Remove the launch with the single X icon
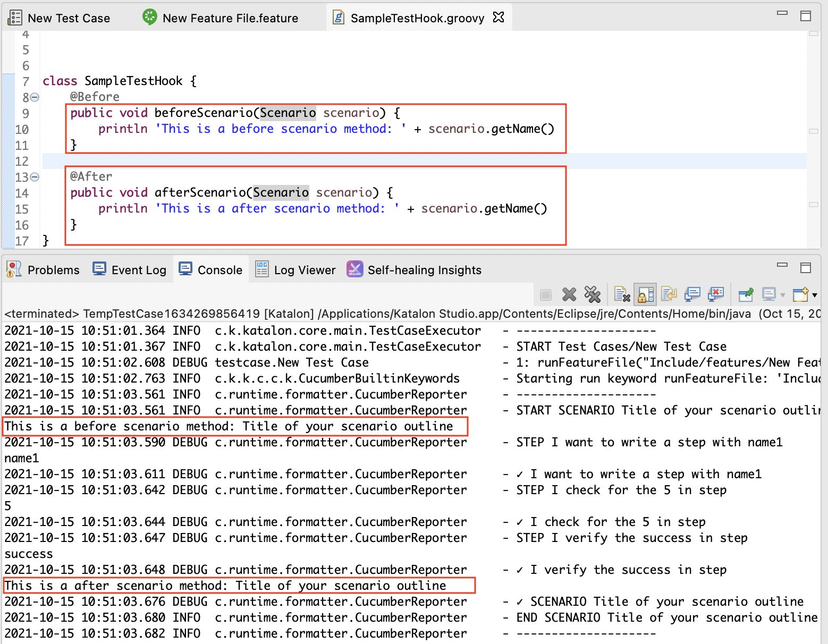Viewport: 828px width, 644px height. click(x=569, y=294)
